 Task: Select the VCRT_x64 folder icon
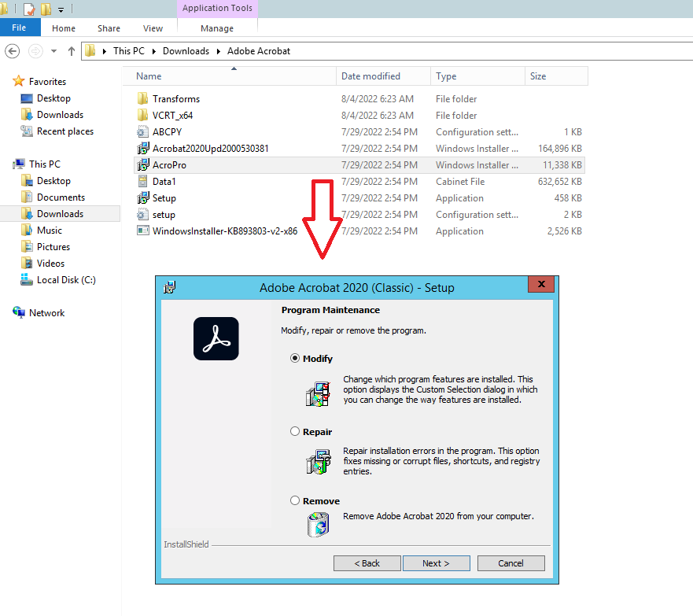[142, 116]
